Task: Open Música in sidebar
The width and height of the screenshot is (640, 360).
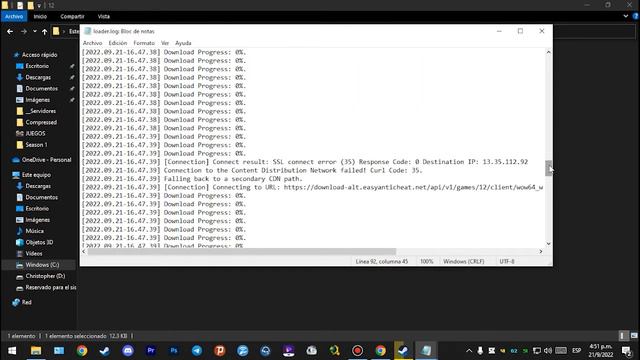Action: tap(35, 231)
